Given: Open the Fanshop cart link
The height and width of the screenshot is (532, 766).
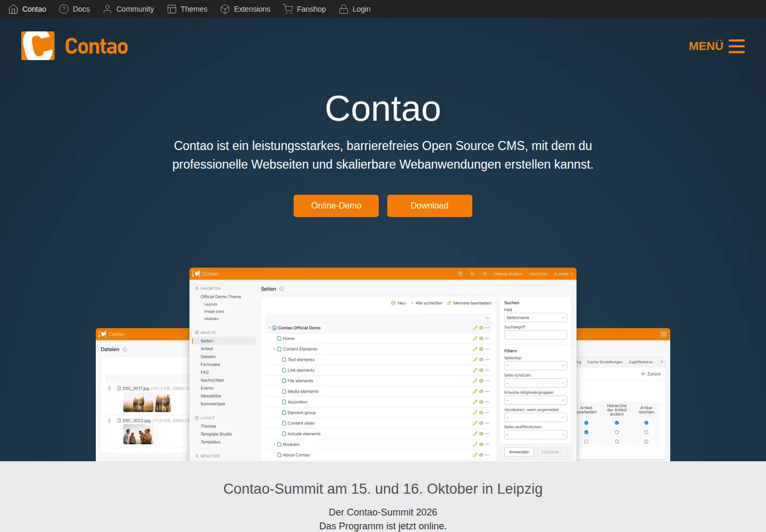Looking at the screenshot, I should [x=304, y=9].
